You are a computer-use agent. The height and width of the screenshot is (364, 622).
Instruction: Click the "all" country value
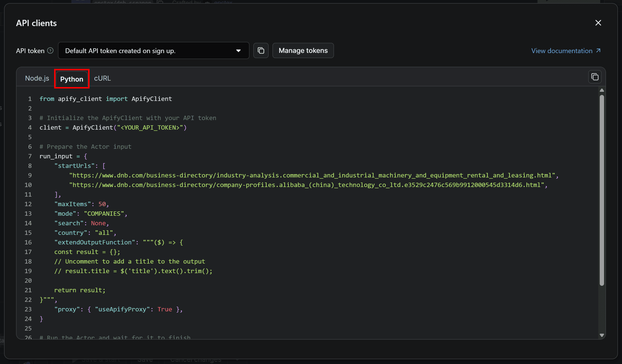(104, 233)
